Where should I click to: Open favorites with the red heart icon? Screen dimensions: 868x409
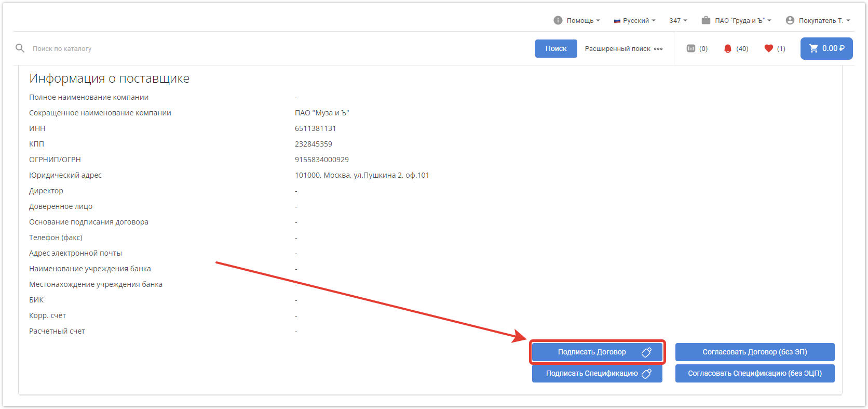click(x=769, y=48)
